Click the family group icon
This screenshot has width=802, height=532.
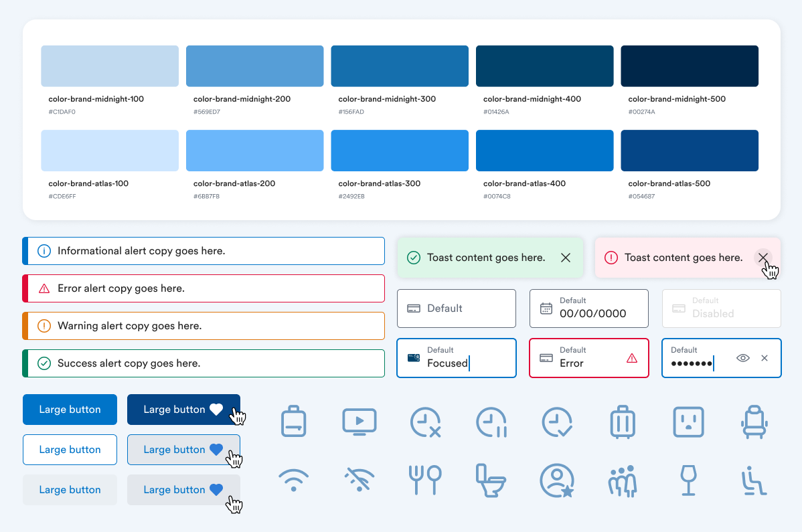pyautogui.click(x=623, y=480)
